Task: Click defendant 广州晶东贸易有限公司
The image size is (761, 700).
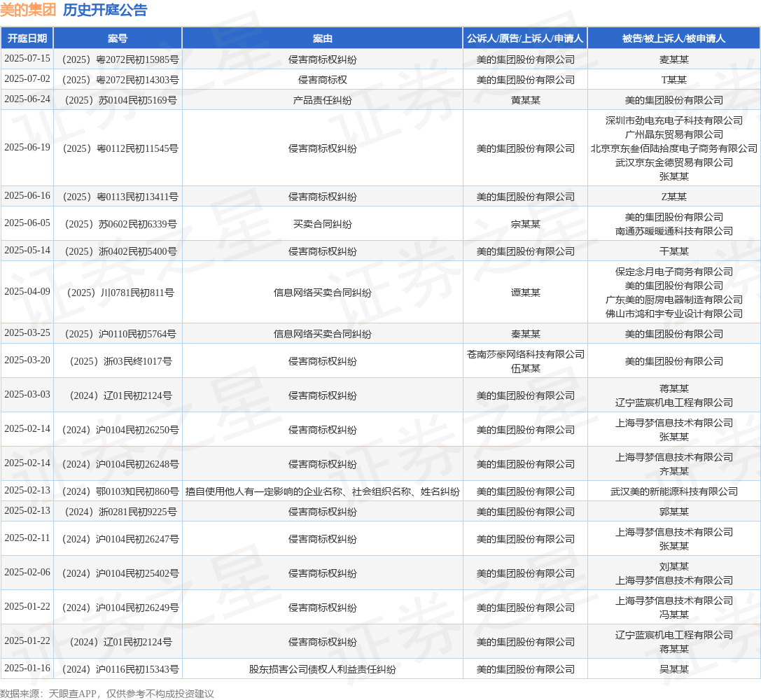Action: [673, 134]
